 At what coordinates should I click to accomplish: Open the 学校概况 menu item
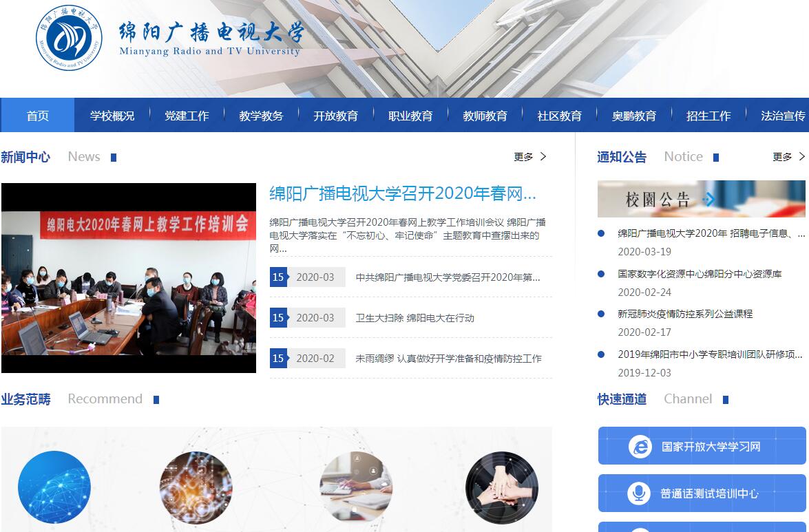pos(112,116)
